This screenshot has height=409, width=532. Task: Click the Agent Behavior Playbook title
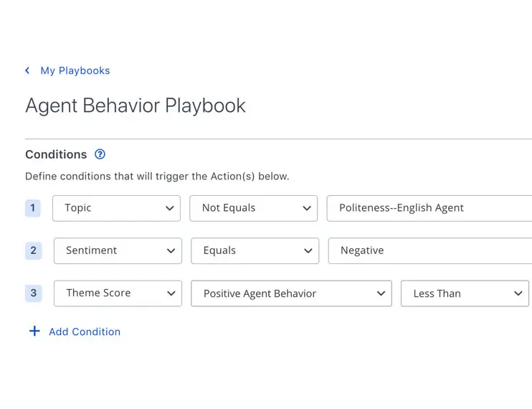(x=136, y=105)
